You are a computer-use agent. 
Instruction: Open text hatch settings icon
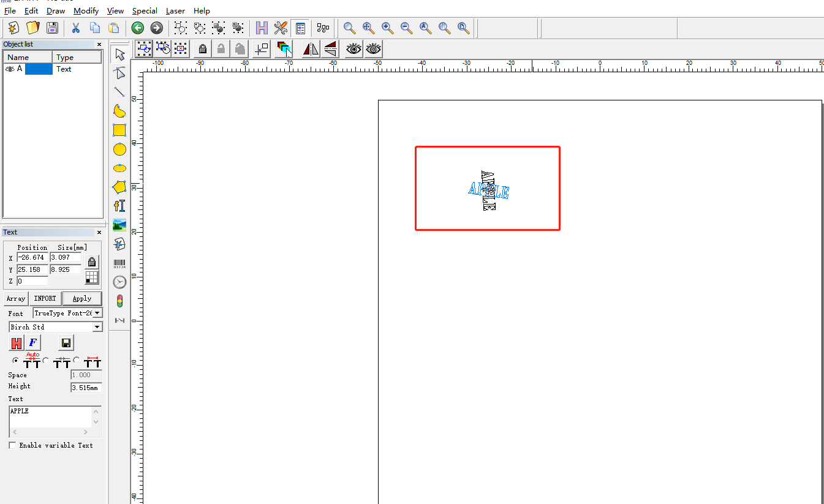point(17,342)
